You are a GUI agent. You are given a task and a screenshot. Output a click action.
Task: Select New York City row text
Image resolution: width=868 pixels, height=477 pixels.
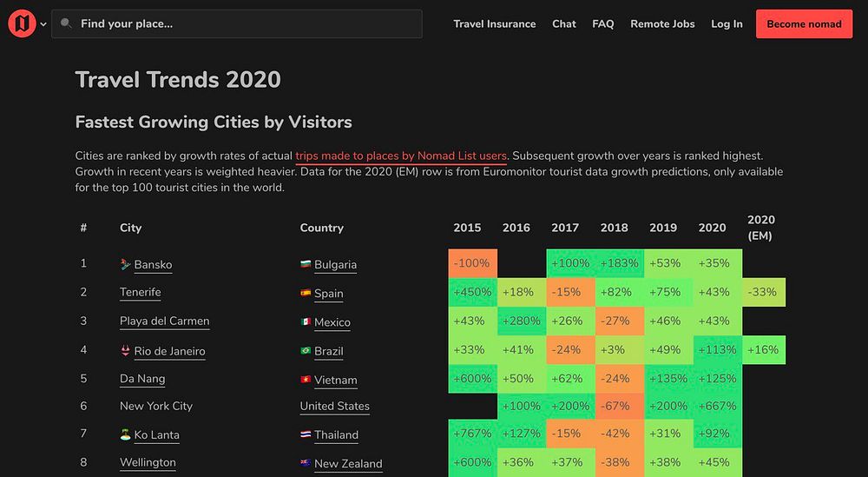[156, 406]
